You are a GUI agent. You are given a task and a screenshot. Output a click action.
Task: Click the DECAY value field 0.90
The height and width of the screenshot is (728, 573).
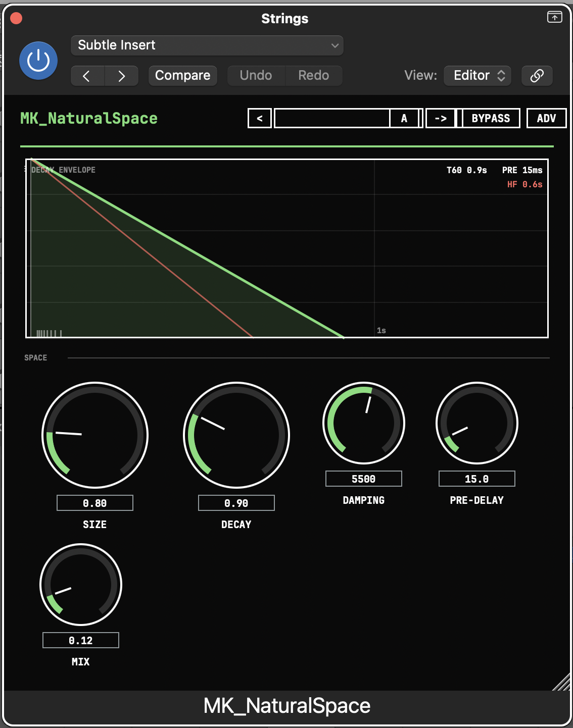tap(236, 503)
